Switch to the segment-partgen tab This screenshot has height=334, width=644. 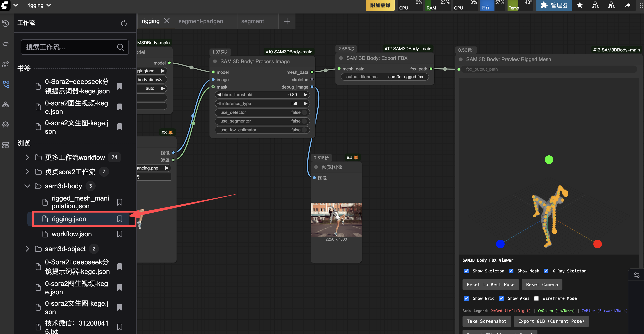[x=201, y=21]
